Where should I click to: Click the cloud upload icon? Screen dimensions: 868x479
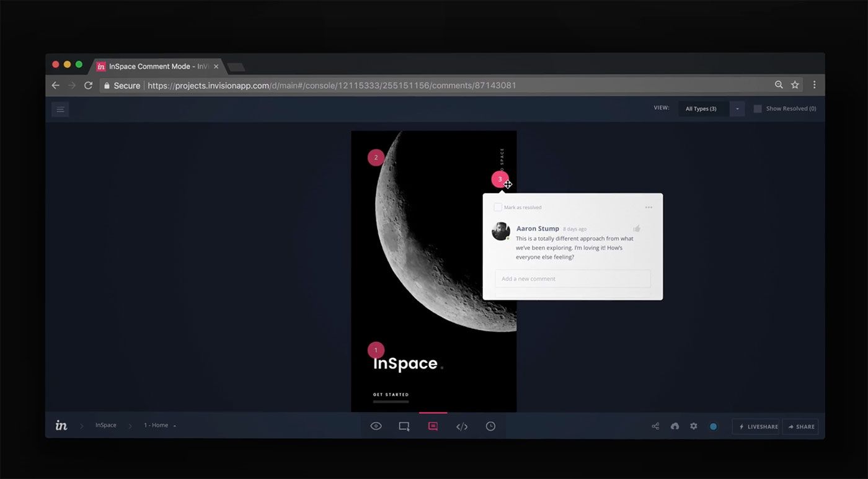675,426
